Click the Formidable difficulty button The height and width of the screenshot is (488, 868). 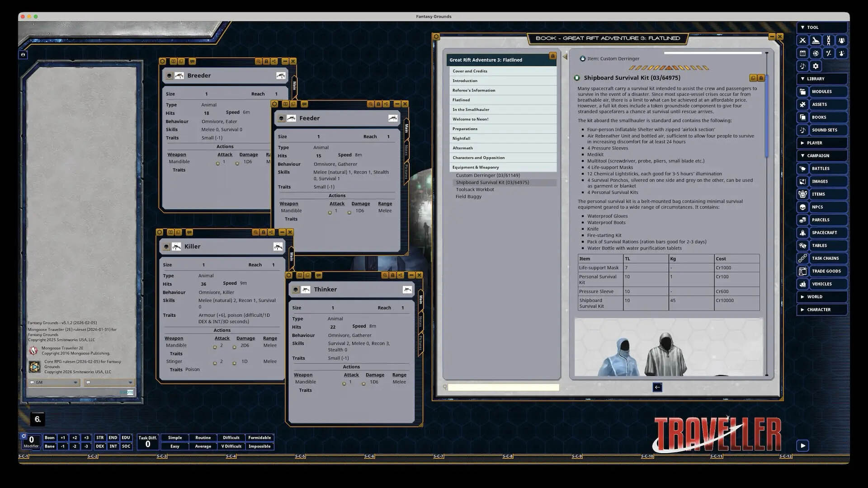click(x=259, y=437)
